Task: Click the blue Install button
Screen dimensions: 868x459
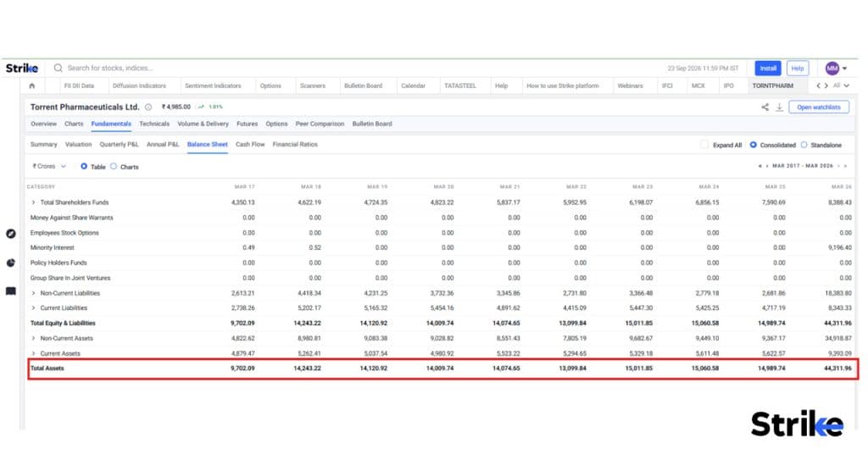Action: [768, 68]
